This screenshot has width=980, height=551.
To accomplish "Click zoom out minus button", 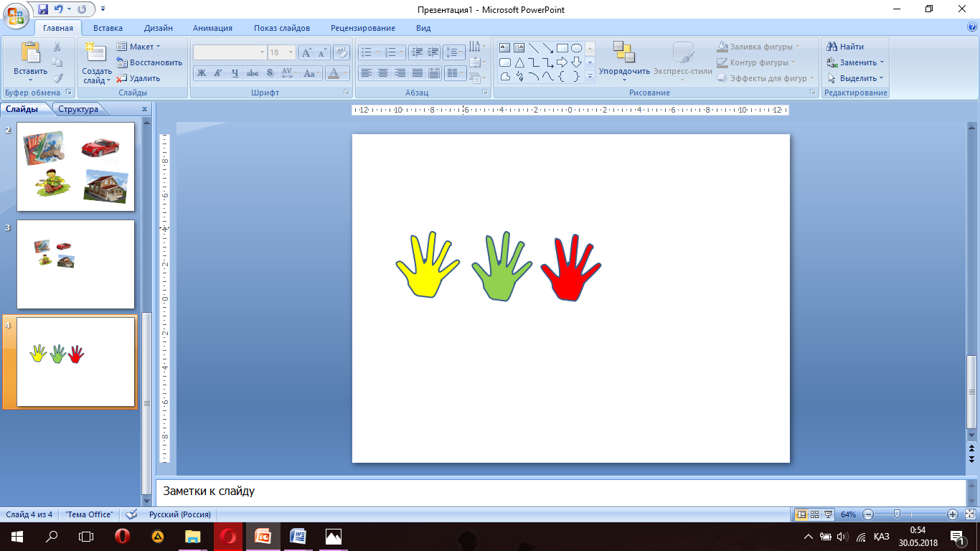I will pyautogui.click(x=868, y=514).
